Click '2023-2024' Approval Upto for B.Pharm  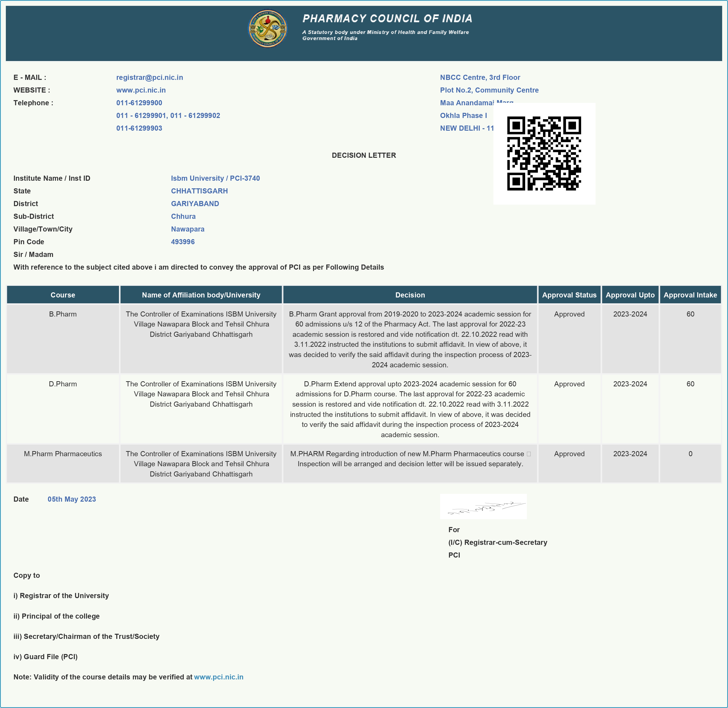point(630,314)
